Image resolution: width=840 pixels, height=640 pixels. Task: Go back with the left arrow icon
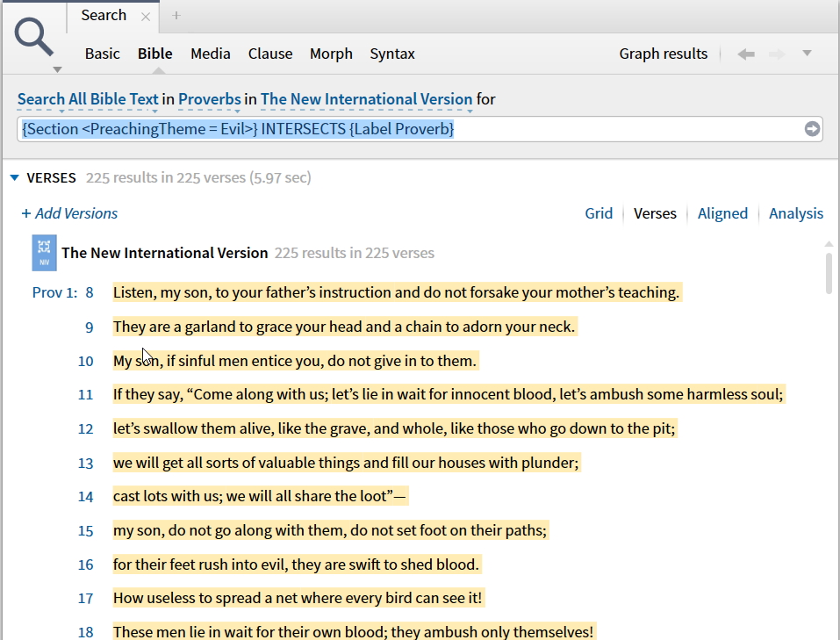(x=746, y=54)
